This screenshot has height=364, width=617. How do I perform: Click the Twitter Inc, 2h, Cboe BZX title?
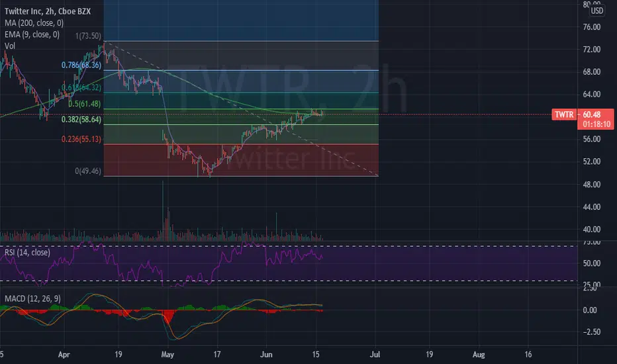pyautogui.click(x=48, y=11)
